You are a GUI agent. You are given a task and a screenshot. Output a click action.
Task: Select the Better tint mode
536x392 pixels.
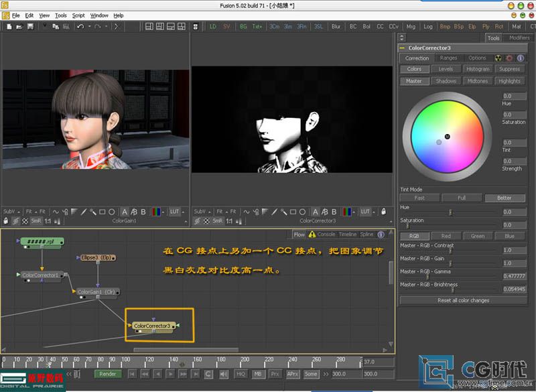(x=505, y=198)
